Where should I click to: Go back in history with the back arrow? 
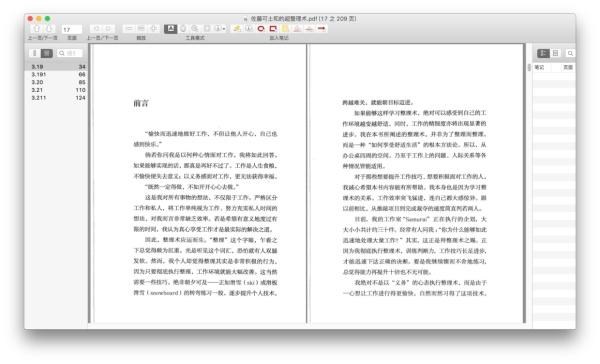click(96, 29)
